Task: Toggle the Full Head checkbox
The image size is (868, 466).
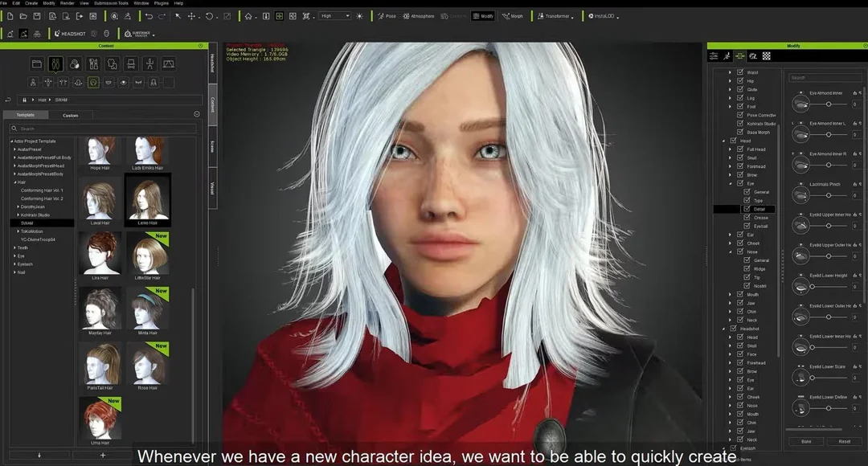Action: (740, 149)
